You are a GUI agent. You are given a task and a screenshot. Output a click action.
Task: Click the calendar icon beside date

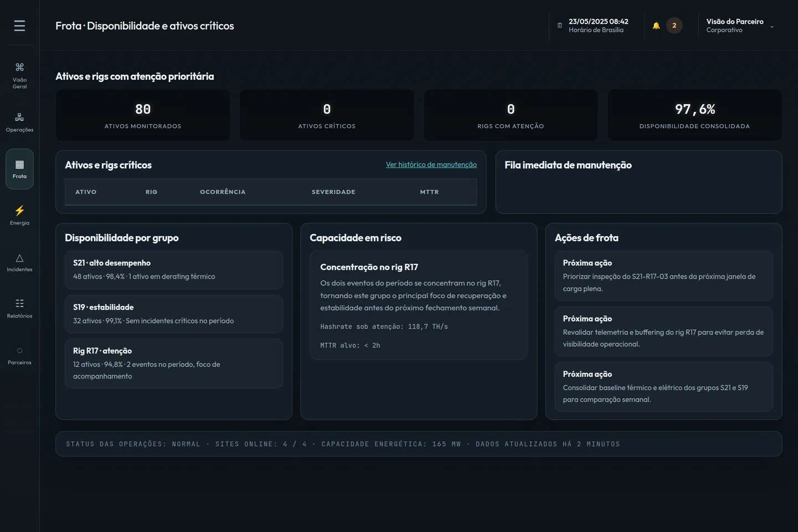(x=560, y=25)
